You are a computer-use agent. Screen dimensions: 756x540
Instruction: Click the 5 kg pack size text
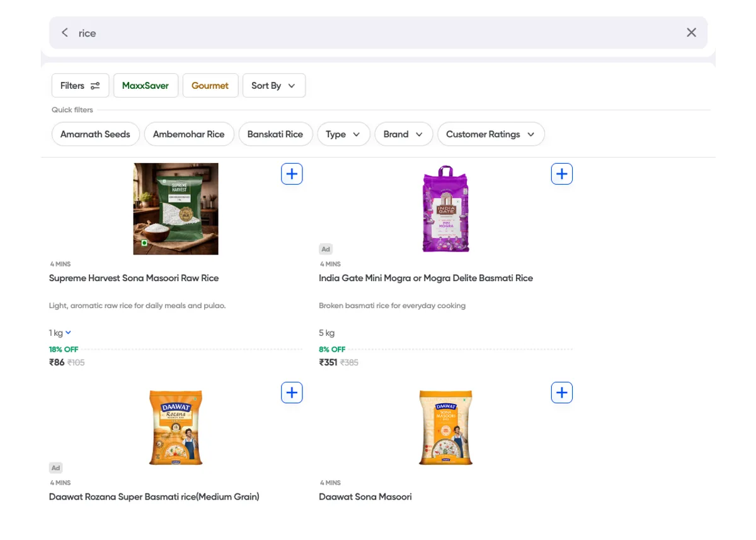coord(327,333)
